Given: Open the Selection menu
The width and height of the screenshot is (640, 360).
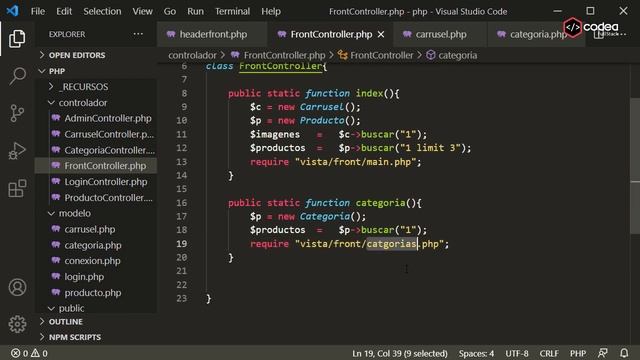Looking at the screenshot, I should point(102,11).
